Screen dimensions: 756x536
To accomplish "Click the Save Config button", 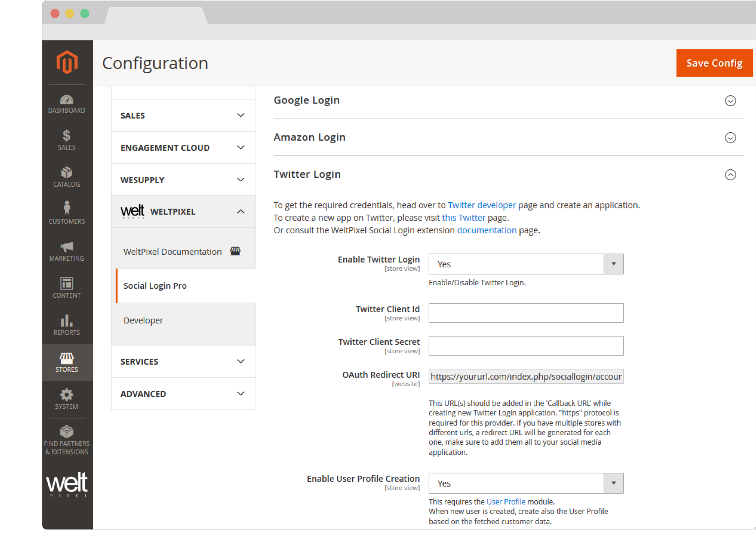I will click(x=714, y=63).
